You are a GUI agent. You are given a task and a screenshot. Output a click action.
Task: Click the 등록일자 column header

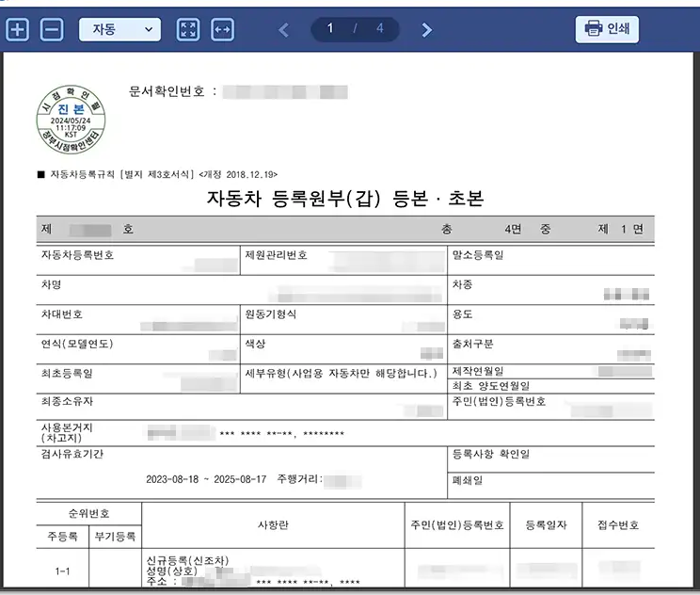point(546,525)
